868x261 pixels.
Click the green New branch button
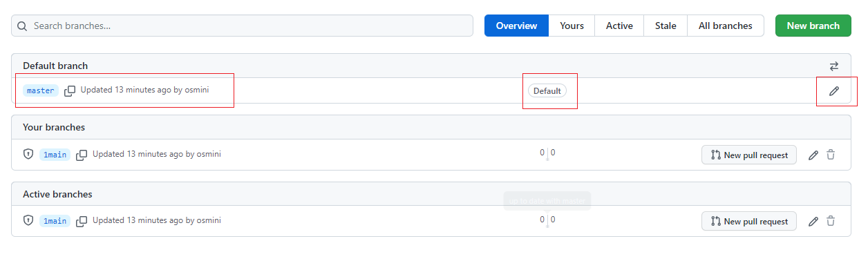813,26
